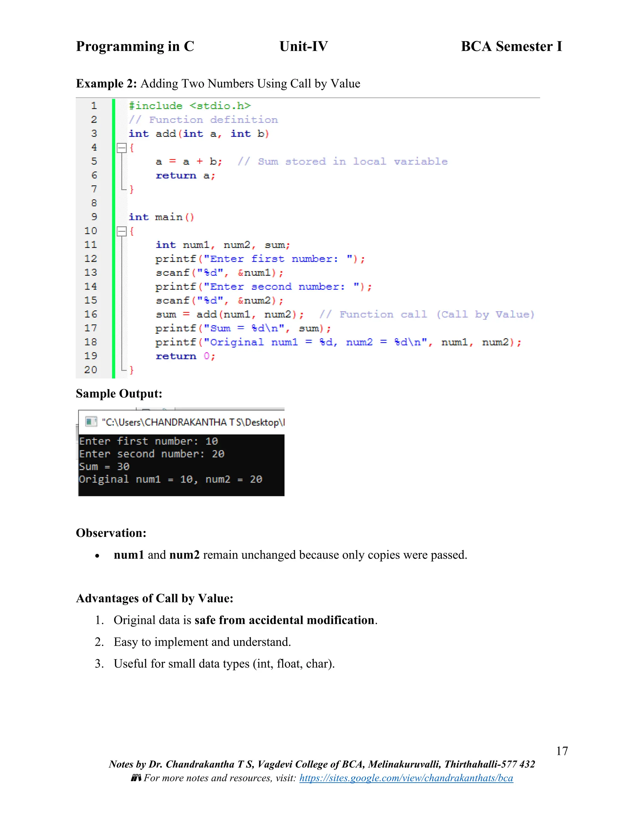Select 'int num1, num2, sum;' line
Viewport: 644px width, 833px height.
point(223,245)
